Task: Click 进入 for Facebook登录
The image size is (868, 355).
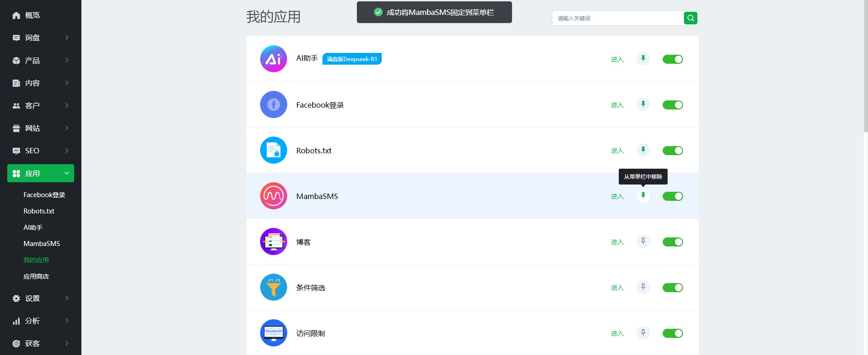Action: point(617,105)
